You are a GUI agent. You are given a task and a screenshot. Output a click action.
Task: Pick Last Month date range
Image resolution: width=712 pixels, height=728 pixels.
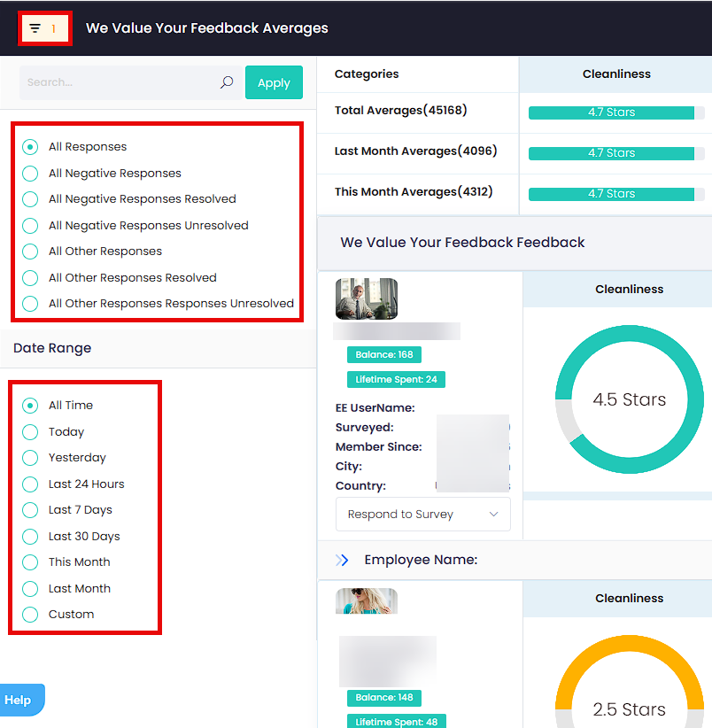click(30, 589)
